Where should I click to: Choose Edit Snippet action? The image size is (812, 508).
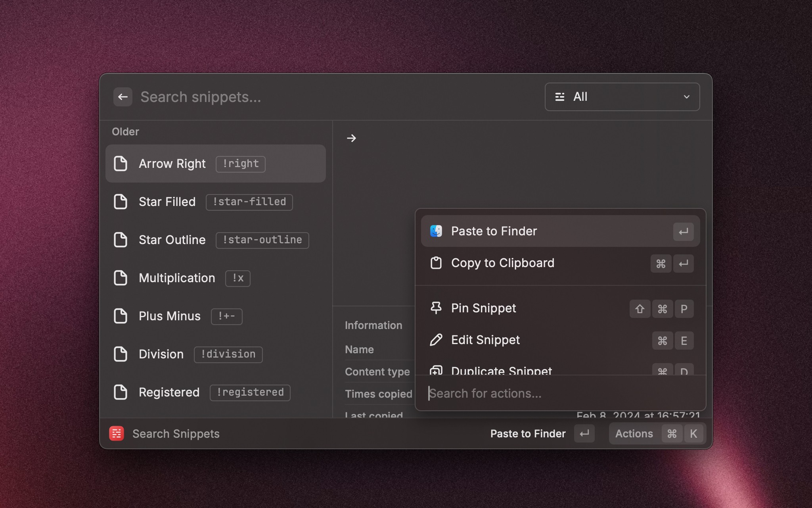(560, 340)
